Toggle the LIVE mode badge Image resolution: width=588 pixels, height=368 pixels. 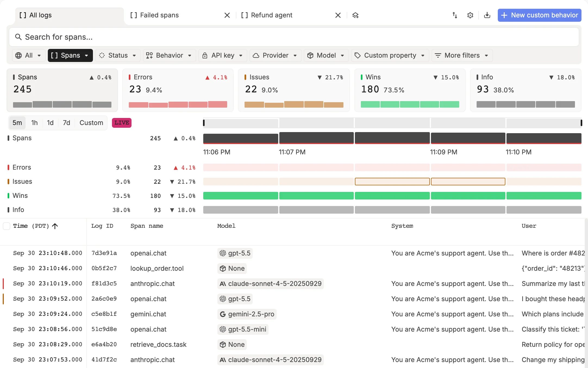coord(122,123)
